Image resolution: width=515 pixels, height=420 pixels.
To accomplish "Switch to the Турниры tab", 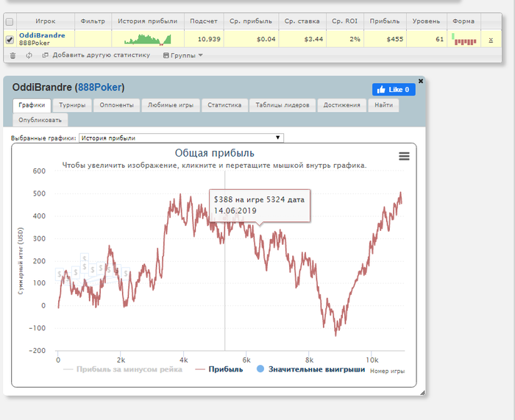I will click(72, 105).
